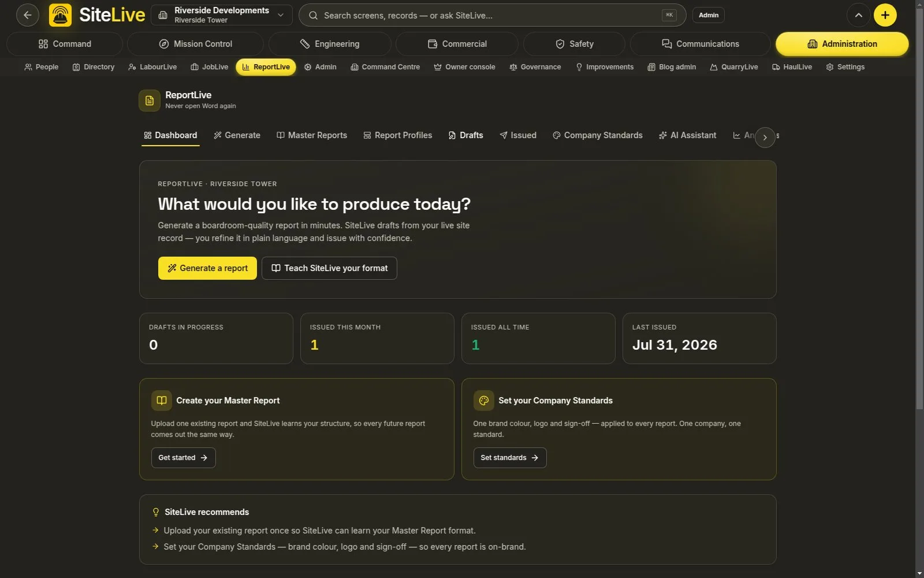The height and width of the screenshot is (578, 924).
Task: Go to the People section
Action: pos(42,67)
